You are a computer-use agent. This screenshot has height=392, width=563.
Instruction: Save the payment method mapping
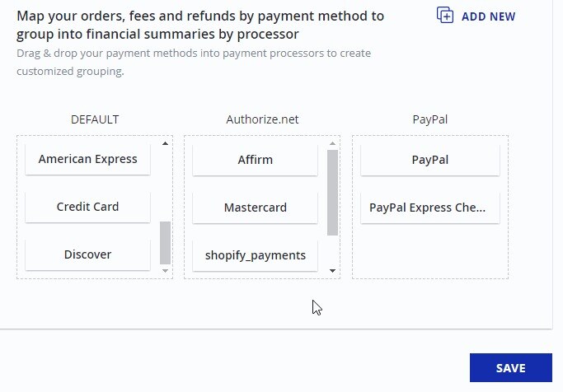tap(510, 367)
